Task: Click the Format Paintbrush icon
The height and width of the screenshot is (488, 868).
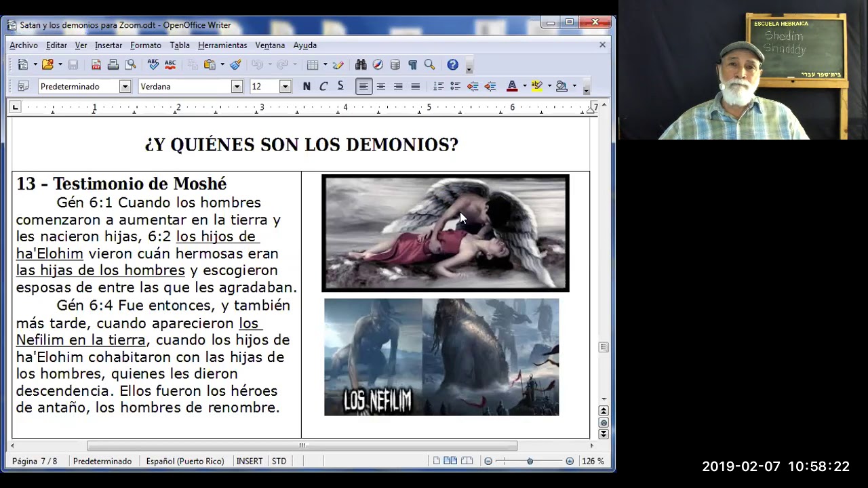Action: click(235, 64)
